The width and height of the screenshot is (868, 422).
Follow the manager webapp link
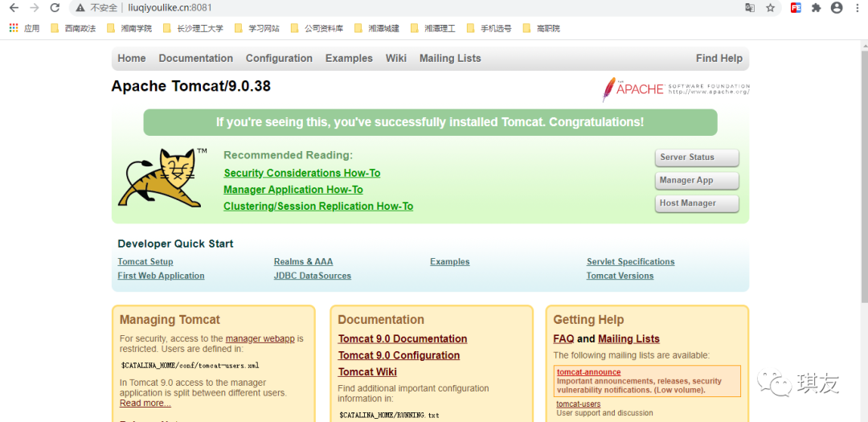click(x=260, y=338)
